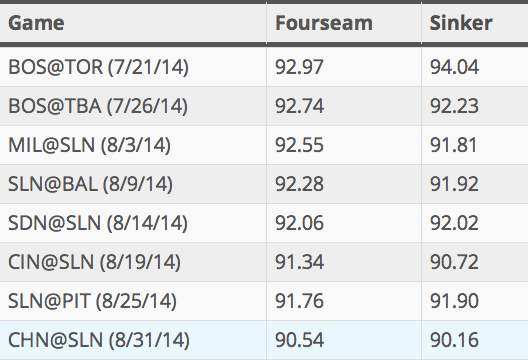Click Sinker value 94.04

pos(454,67)
